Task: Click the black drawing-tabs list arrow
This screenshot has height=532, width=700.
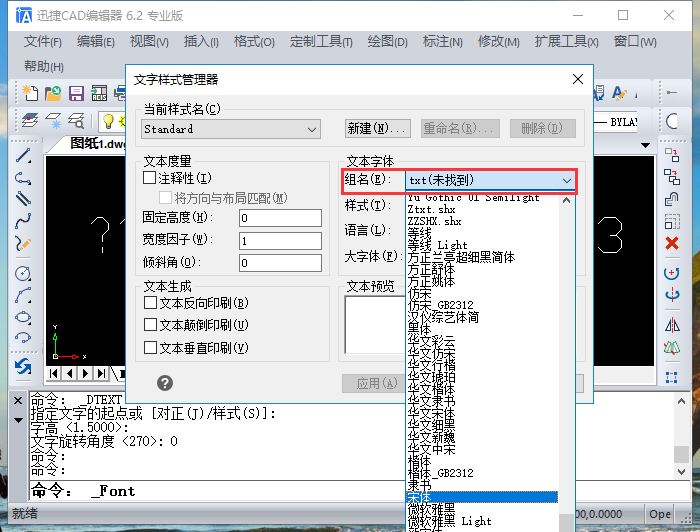Action: (x=645, y=145)
